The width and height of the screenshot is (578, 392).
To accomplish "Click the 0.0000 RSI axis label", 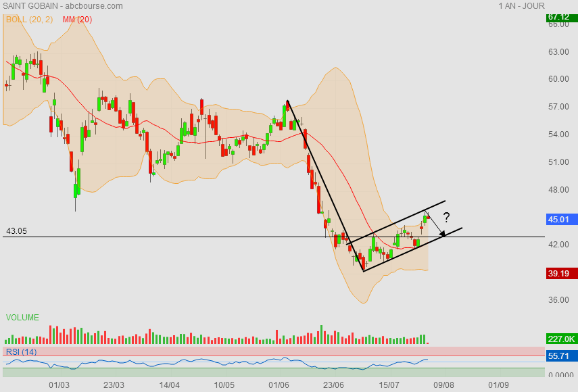I will tap(561, 374).
